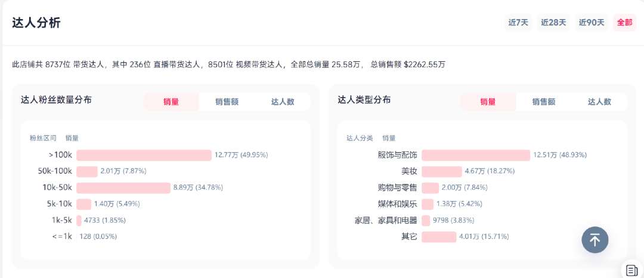Switch creator type distribution to 达人数
644x278 pixels.
599,102
